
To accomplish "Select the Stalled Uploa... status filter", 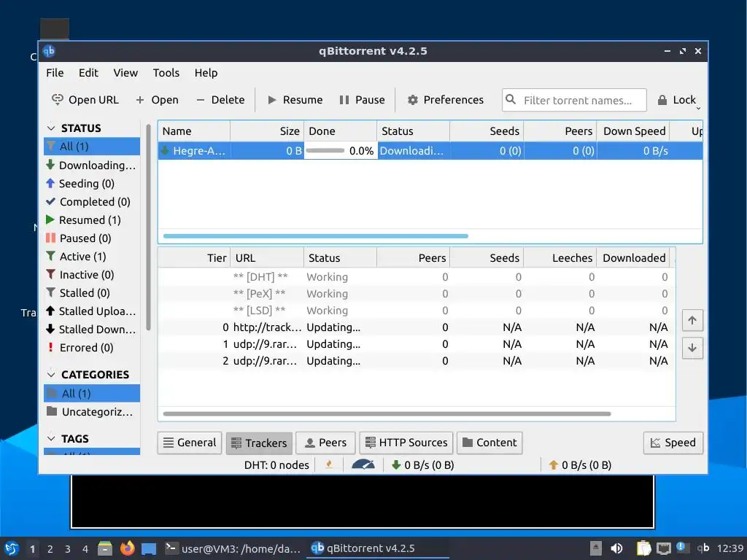I will 92,311.
